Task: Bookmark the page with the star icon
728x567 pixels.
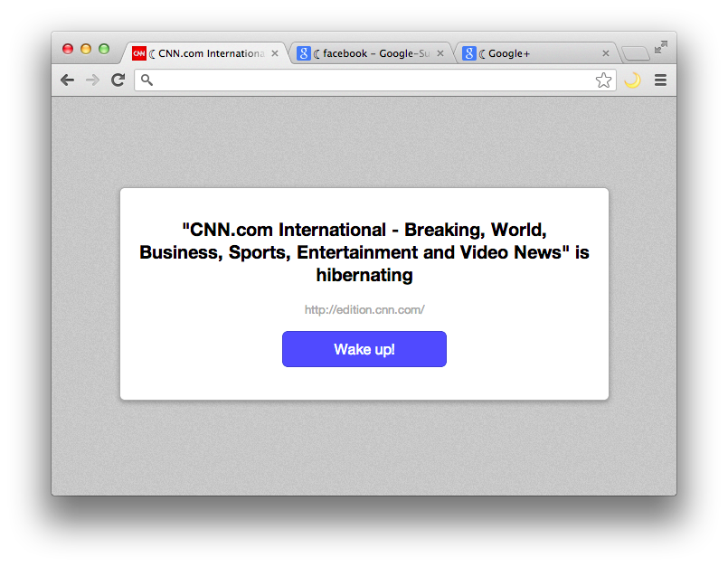Action: pyautogui.click(x=603, y=80)
